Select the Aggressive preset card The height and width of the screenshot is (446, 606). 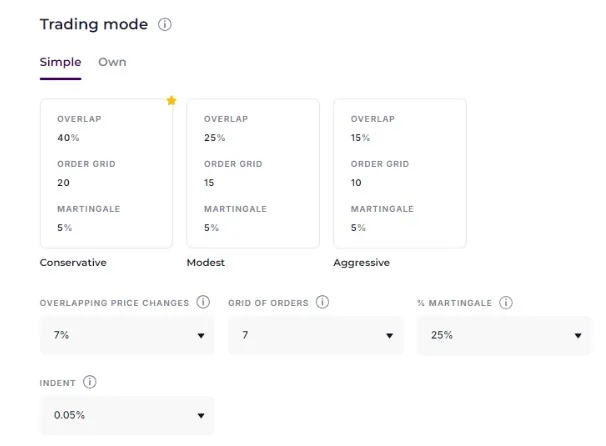click(399, 172)
